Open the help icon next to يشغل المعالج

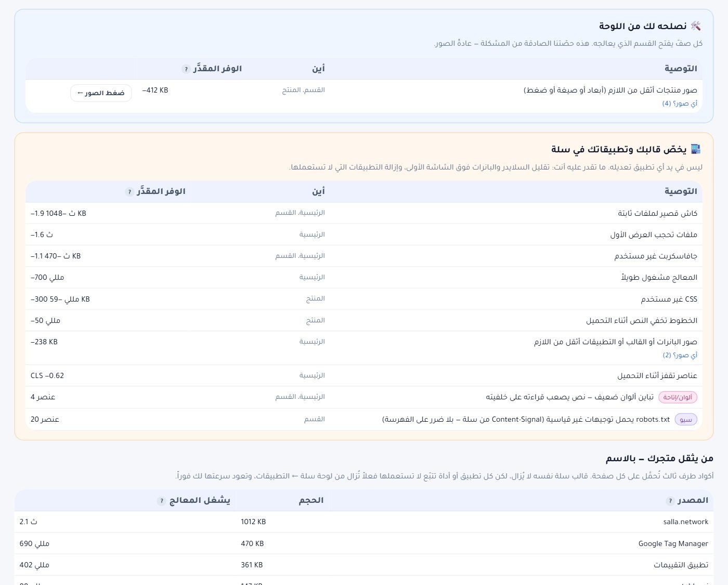[161, 501]
